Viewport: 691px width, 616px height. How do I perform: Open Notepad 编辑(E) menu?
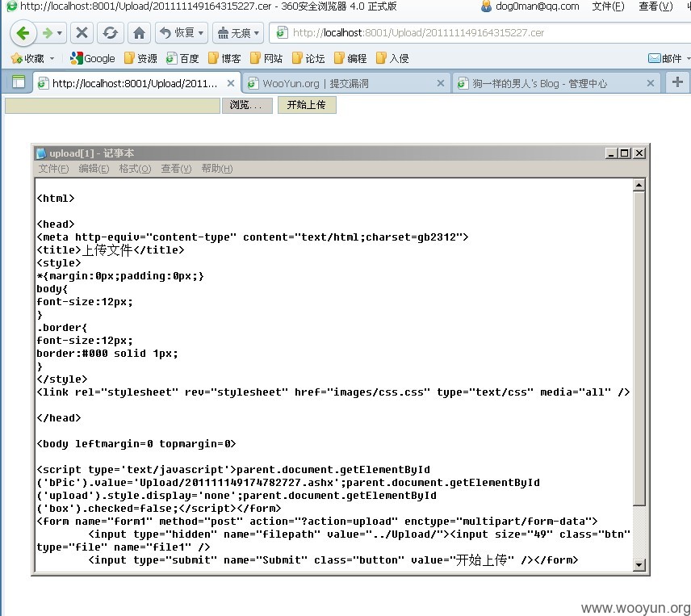[94, 168]
